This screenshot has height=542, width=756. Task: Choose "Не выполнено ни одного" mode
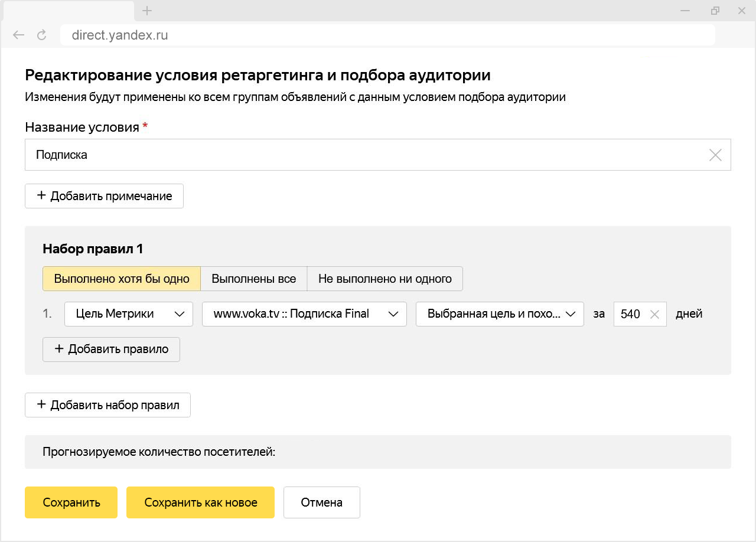click(x=385, y=279)
